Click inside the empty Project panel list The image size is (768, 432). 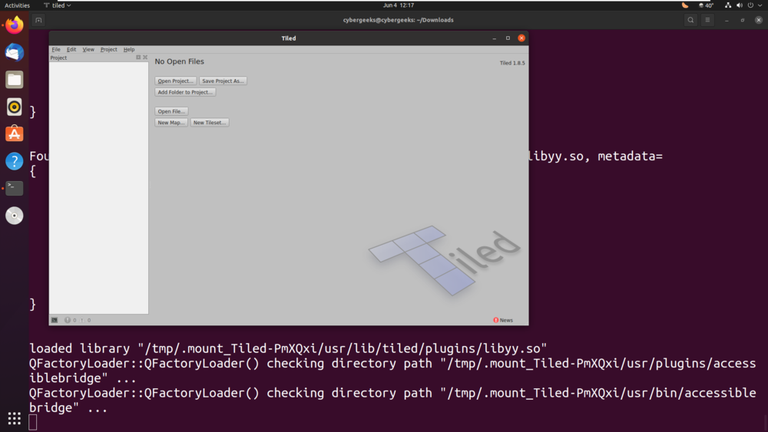(x=98, y=188)
